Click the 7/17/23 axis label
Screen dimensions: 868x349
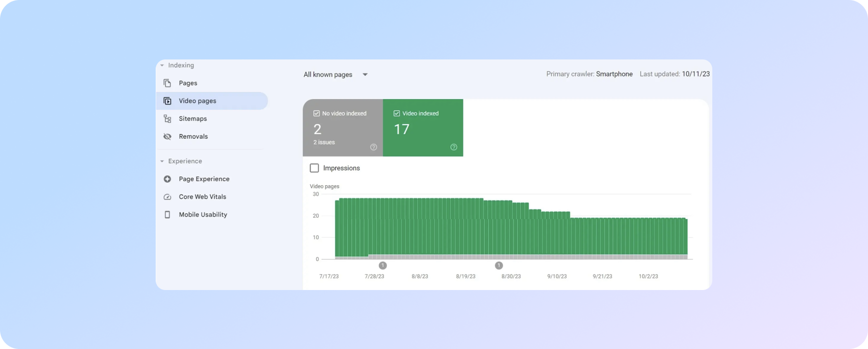(x=329, y=276)
